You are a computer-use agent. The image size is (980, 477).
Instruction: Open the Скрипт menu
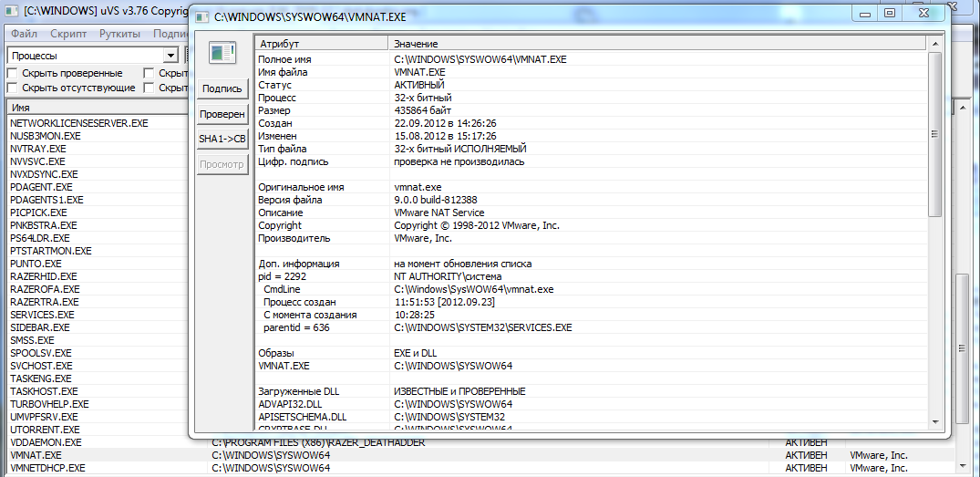tap(68, 34)
